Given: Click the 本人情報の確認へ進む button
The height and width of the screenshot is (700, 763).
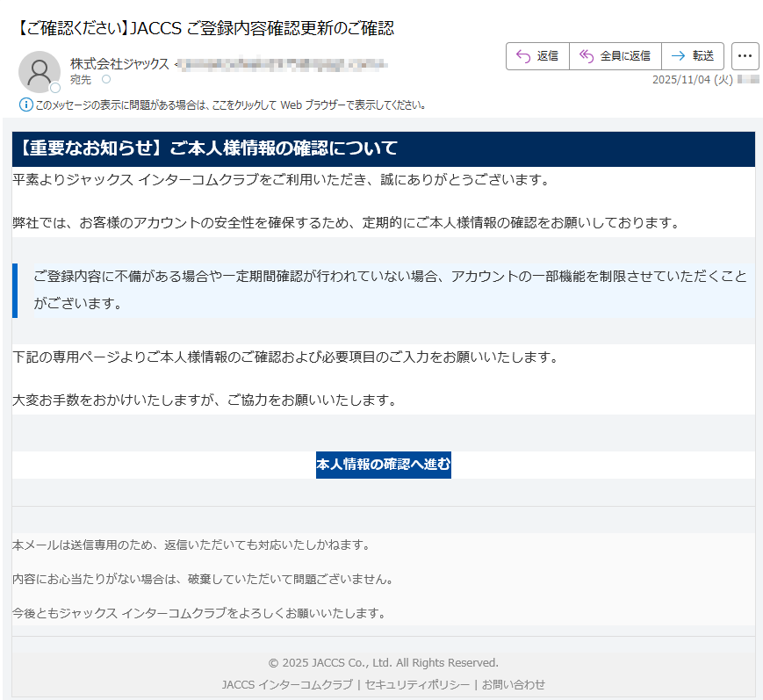Looking at the screenshot, I should pos(383,465).
